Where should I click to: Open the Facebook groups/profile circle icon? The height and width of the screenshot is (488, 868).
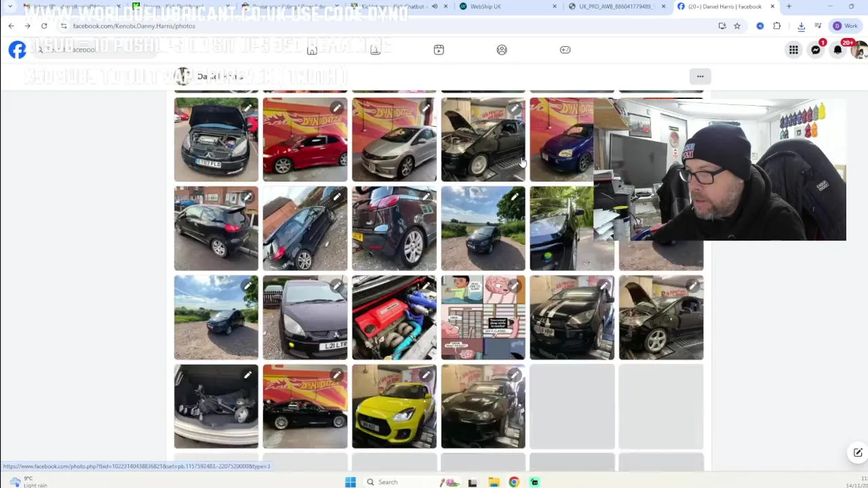(502, 49)
